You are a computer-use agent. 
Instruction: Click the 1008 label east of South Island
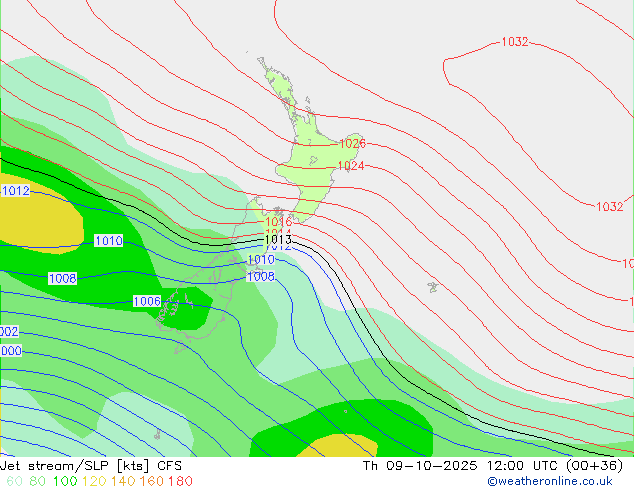261,277
